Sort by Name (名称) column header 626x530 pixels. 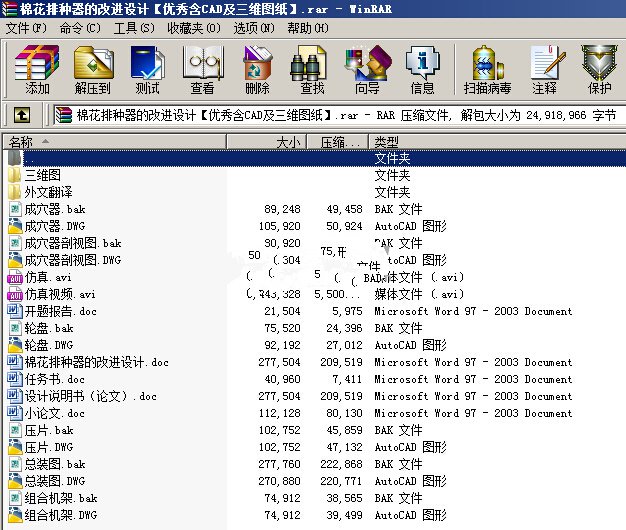pos(115,142)
